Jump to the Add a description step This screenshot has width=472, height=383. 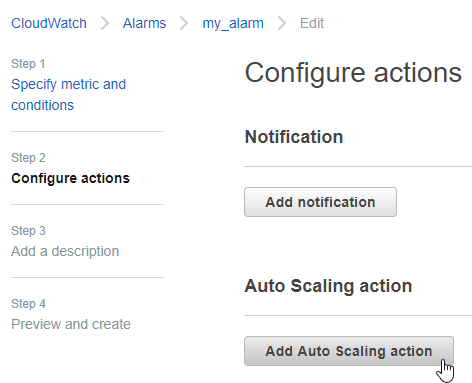pyautogui.click(x=65, y=251)
